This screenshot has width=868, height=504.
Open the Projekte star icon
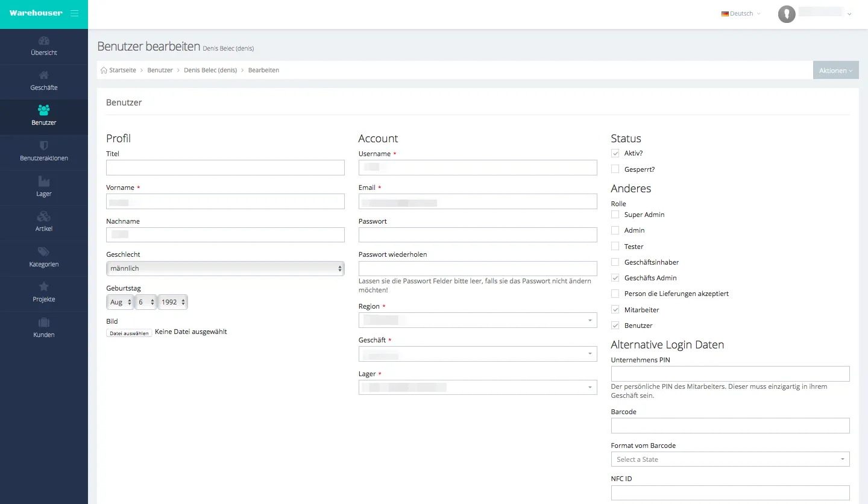coord(44,287)
